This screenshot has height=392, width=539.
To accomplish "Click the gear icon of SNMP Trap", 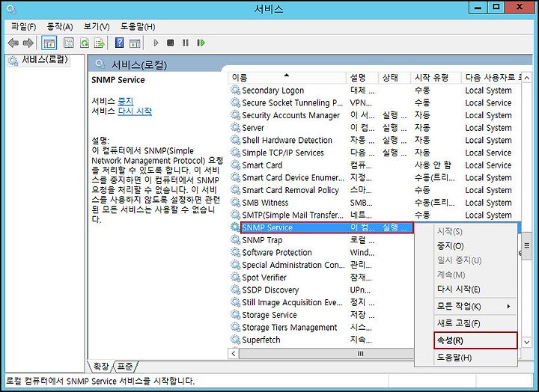I will click(x=236, y=240).
